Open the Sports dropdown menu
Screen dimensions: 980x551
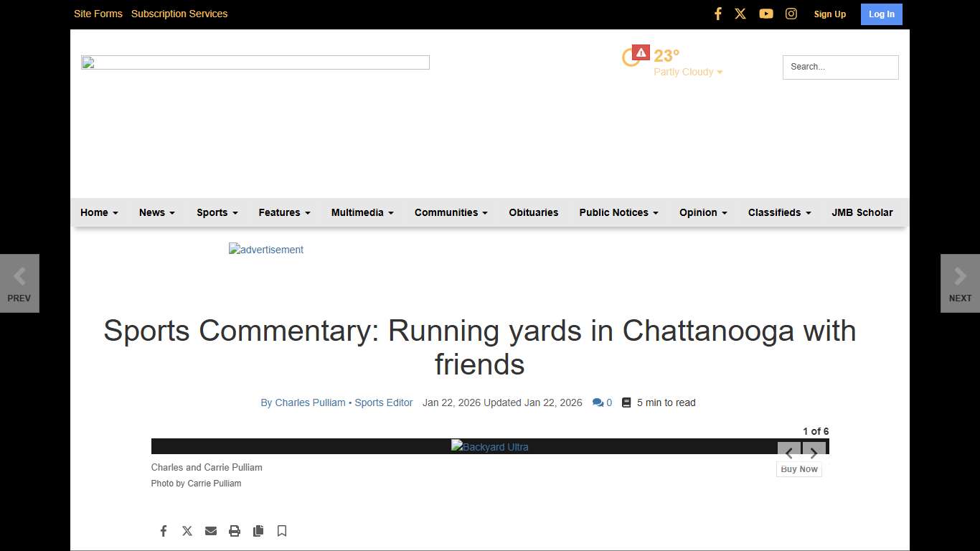217,212
